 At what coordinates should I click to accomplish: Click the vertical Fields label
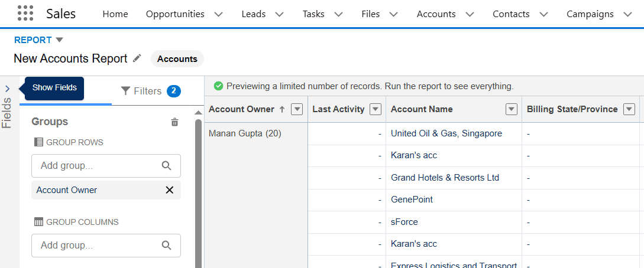(7, 113)
